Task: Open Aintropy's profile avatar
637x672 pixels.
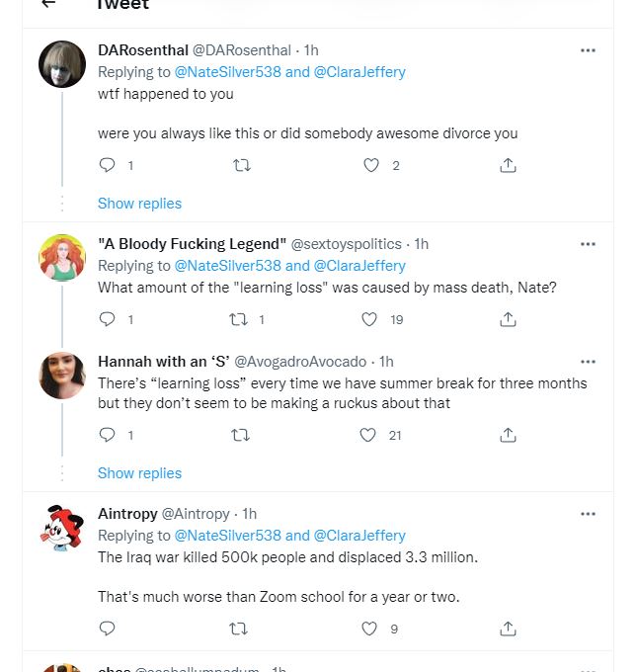Action: coord(62,528)
